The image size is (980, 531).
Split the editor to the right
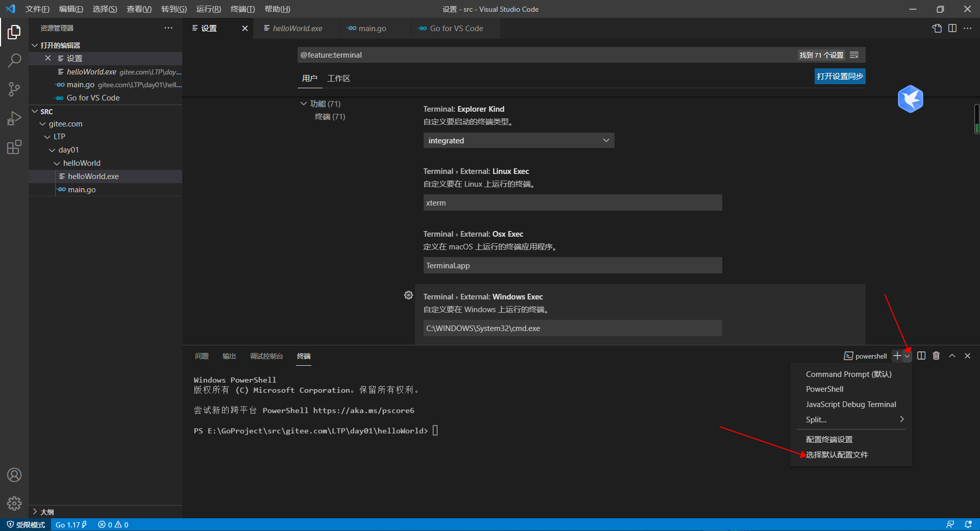tap(952, 29)
